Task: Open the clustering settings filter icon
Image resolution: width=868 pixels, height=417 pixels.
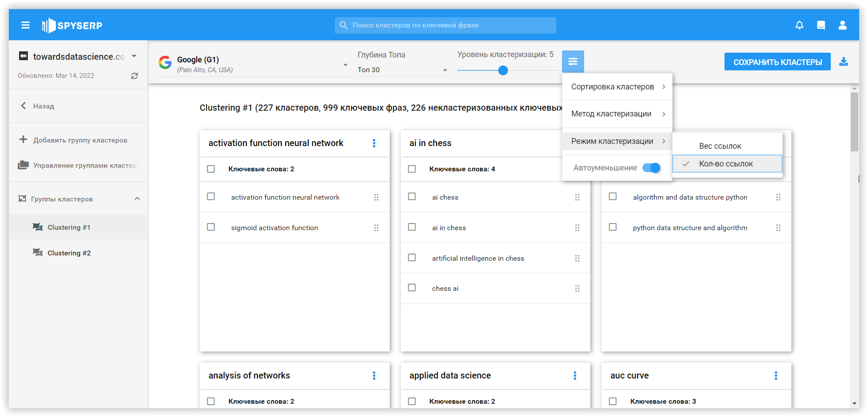Action: (573, 62)
